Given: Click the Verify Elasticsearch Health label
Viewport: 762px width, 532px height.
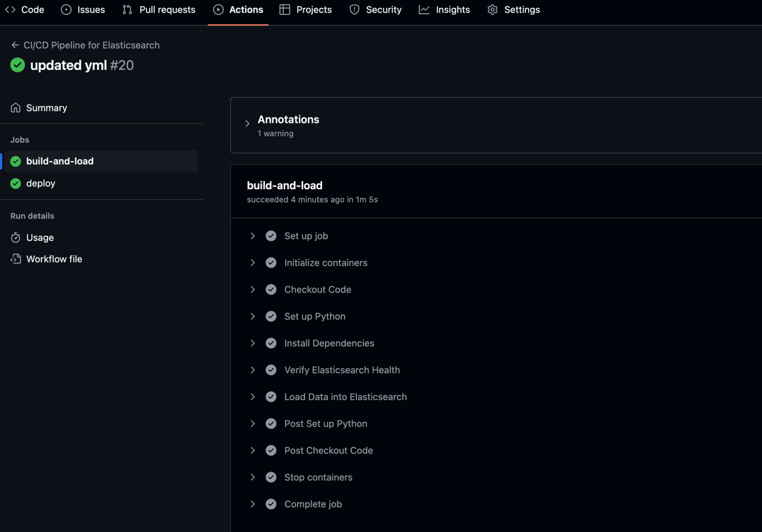Looking at the screenshot, I should [x=342, y=370].
